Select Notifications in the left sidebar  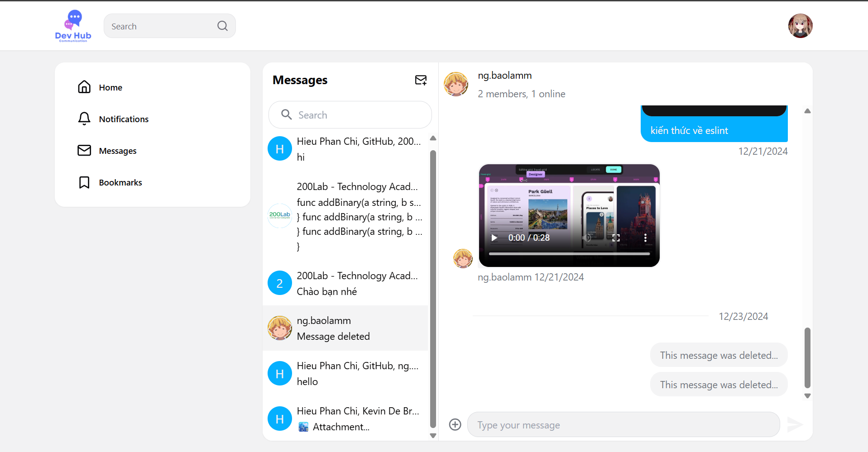point(84,119)
